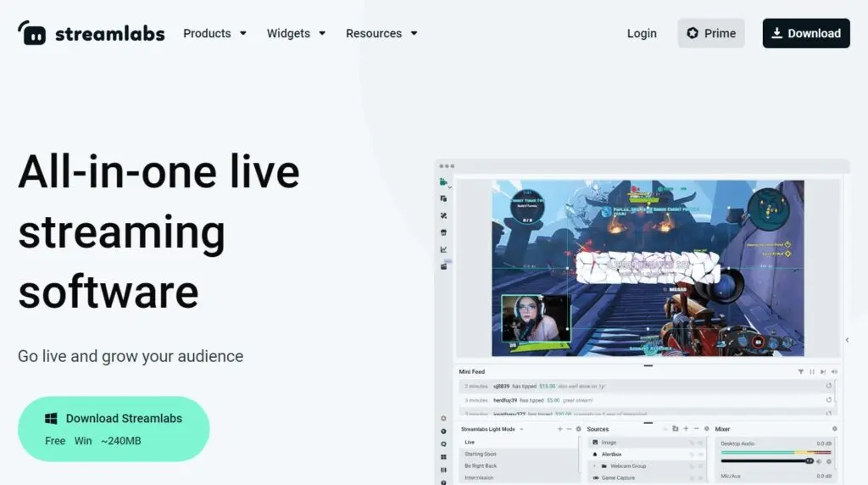
Task: Select the Be Right Back scene
Action: [x=520, y=466]
